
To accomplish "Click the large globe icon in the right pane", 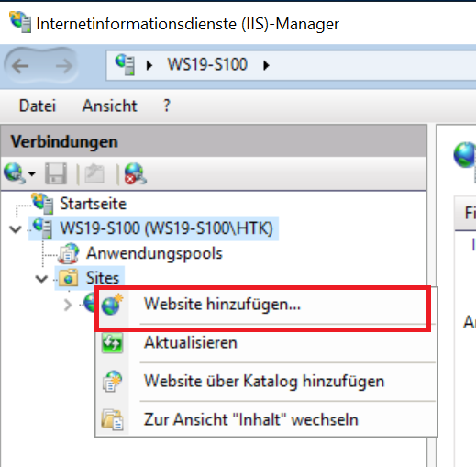I will 465,155.
